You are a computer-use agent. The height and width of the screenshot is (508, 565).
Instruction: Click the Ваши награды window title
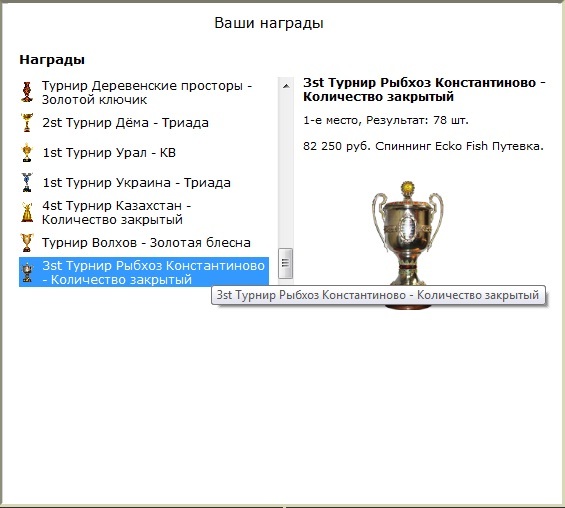point(269,23)
